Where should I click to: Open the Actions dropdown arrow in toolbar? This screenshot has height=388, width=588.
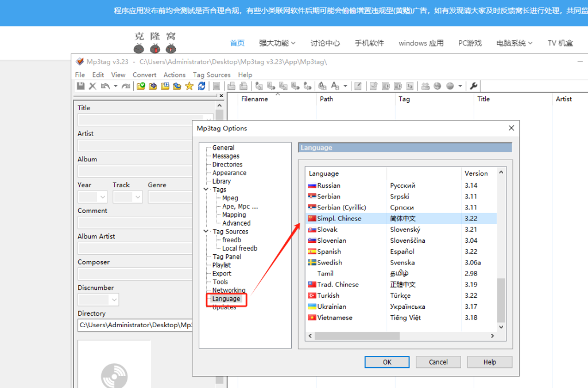point(345,86)
